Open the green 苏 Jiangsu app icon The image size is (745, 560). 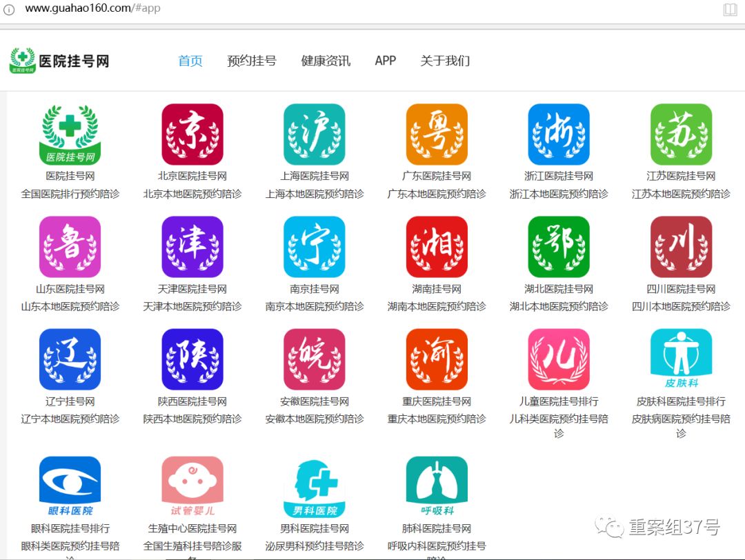point(682,134)
